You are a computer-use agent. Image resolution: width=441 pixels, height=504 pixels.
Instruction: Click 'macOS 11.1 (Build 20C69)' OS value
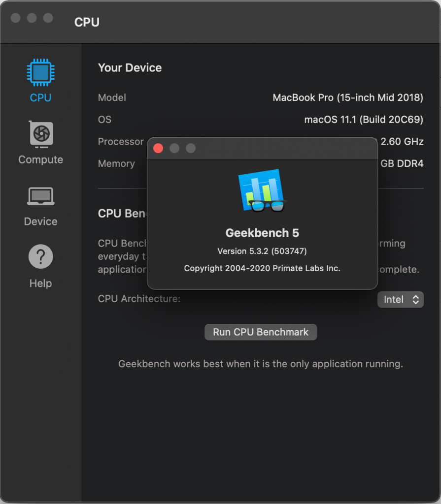[x=364, y=120]
